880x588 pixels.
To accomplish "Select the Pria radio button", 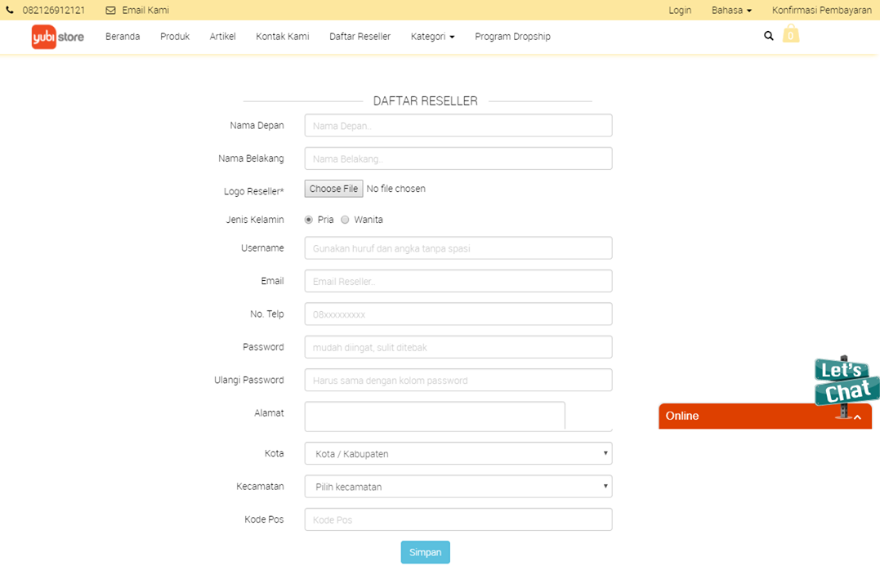I will 309,220.
